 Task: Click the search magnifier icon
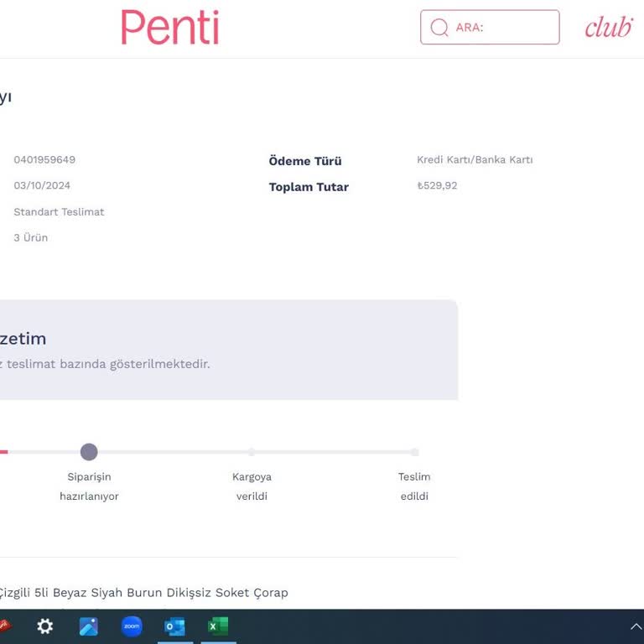439,28
